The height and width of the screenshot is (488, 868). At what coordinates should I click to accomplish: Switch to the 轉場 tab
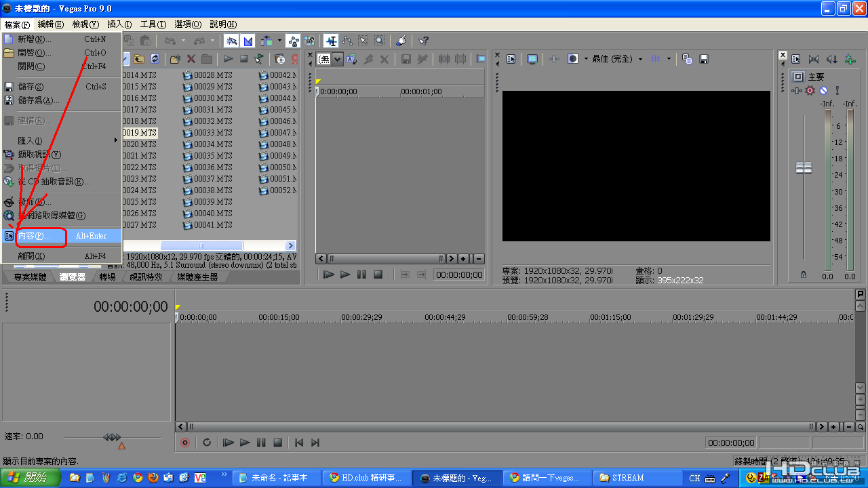click(107, 277)
